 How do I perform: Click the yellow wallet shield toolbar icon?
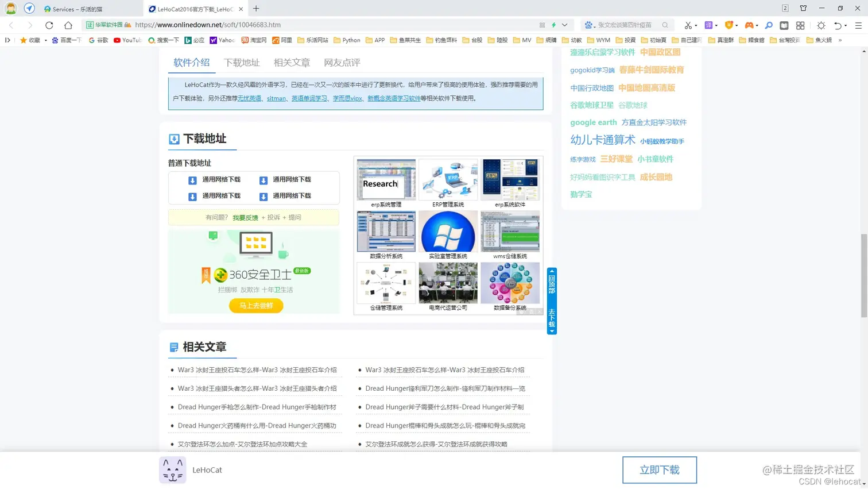(x=729, y=25)
